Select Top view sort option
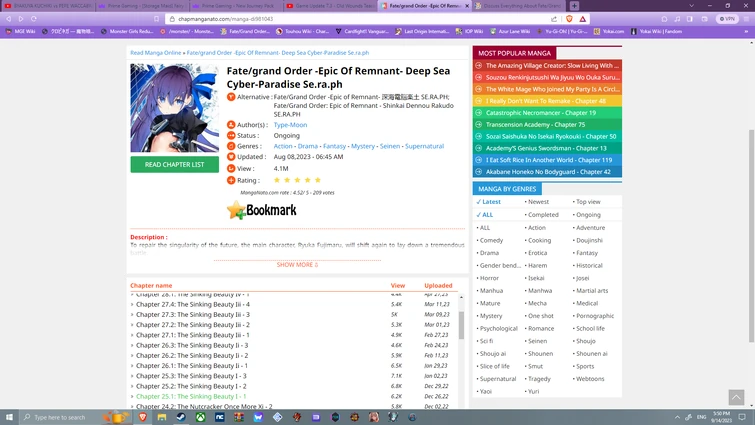 pos(586,202)
